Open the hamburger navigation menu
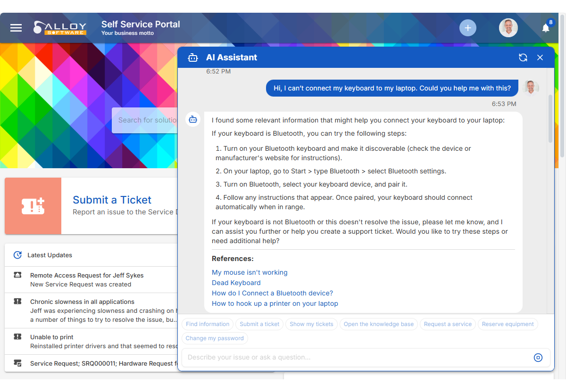 16,28
